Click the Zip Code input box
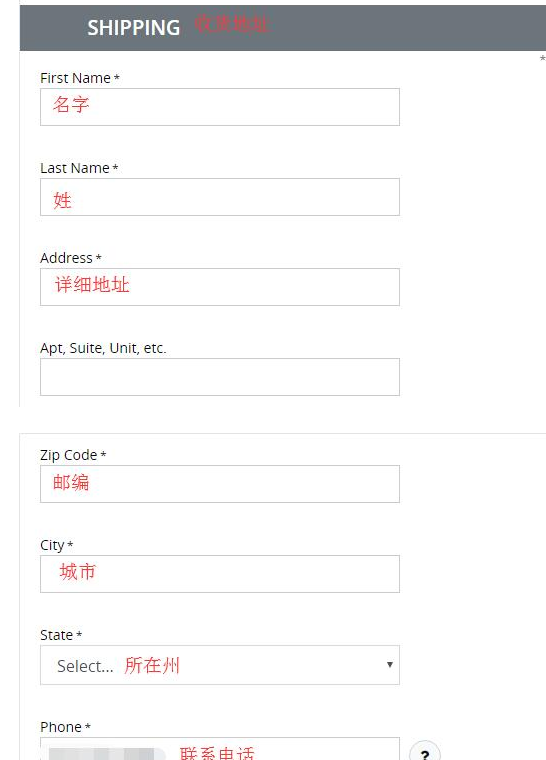 (220, 484)
